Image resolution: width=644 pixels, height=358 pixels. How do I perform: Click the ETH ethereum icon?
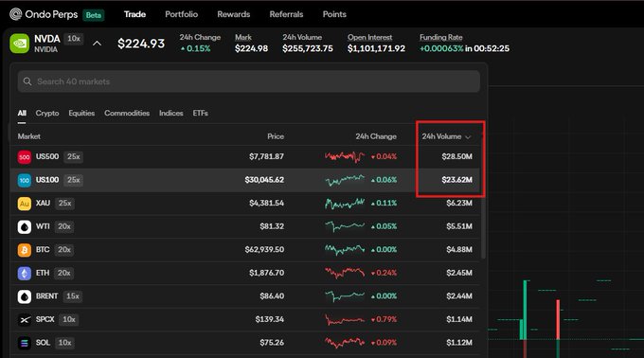[25, 273]
